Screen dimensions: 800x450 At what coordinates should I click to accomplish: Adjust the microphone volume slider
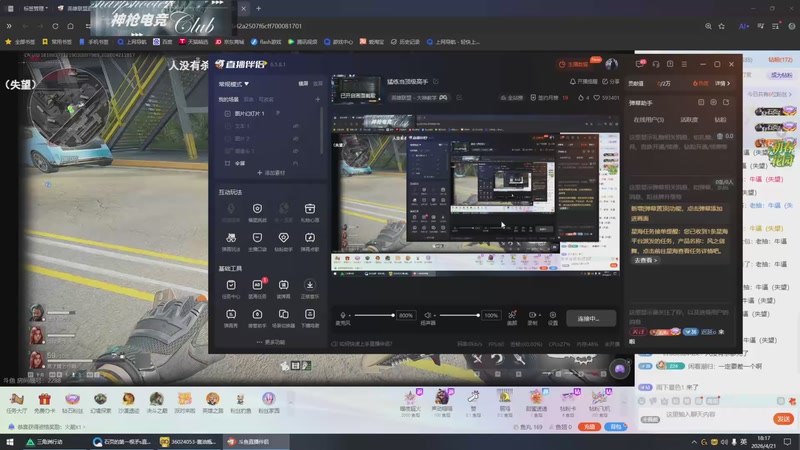(x=374, y=315)
